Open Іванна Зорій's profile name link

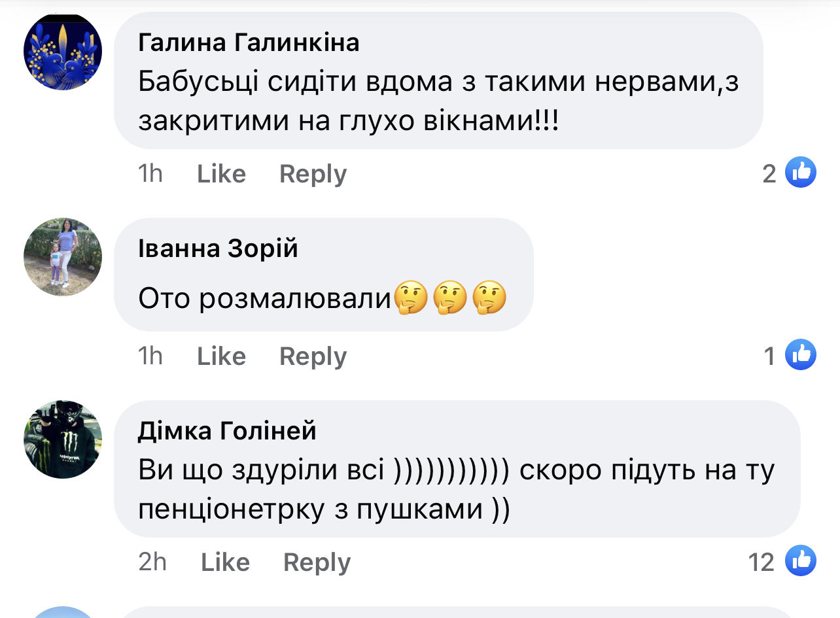coord(218,249)
